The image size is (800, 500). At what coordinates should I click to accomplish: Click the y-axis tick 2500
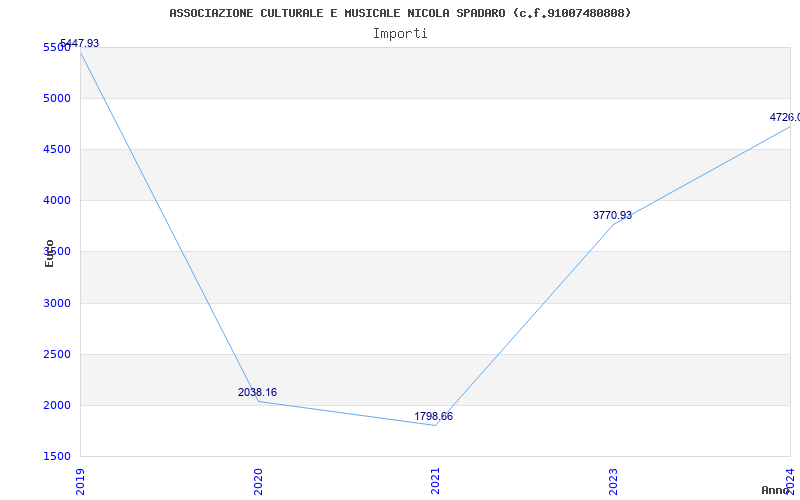click(57, 354)
